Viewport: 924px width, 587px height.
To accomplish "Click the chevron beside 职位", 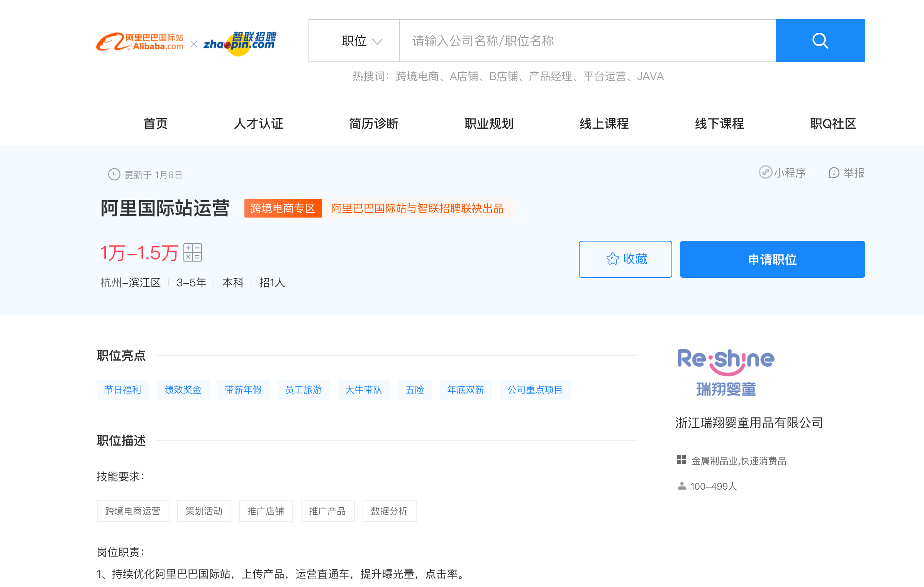I will [377, 41].
